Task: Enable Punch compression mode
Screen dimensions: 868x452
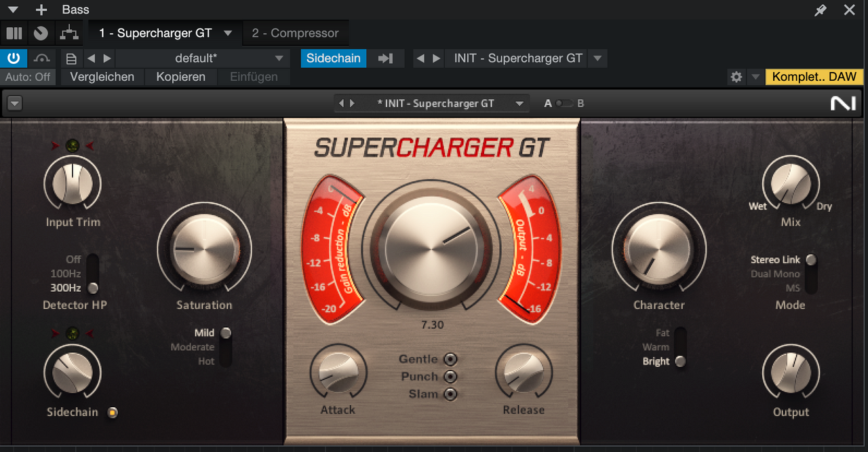Action: point(450,377)
